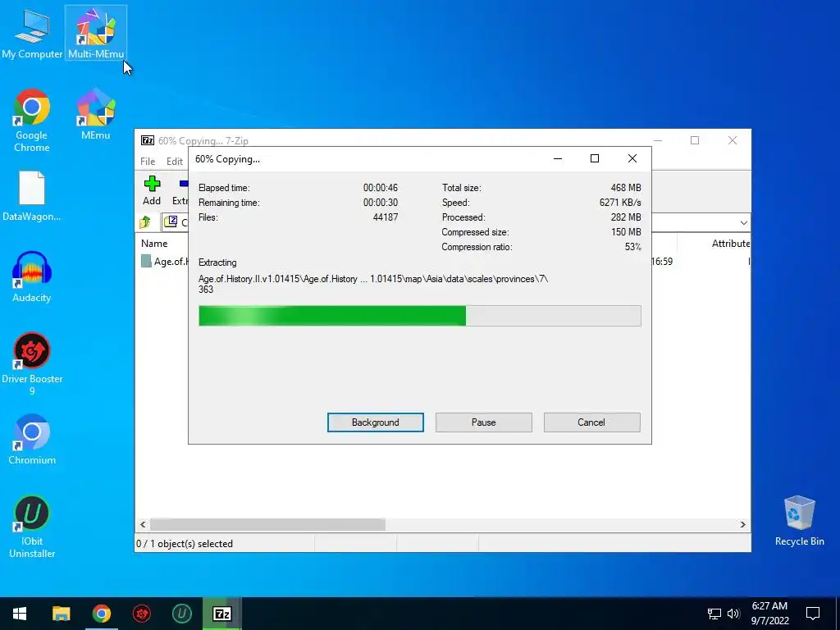Click '0 / 1 object(s) selected' status text
This screenshot has height=630, width=840.
coord(185,544)
